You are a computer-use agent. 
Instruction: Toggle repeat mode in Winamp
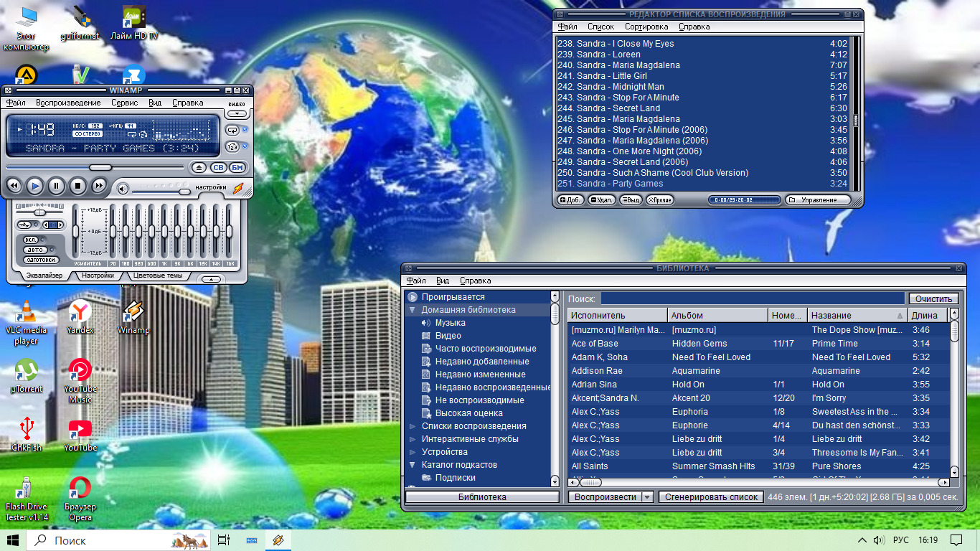click(x=232, y=131)
